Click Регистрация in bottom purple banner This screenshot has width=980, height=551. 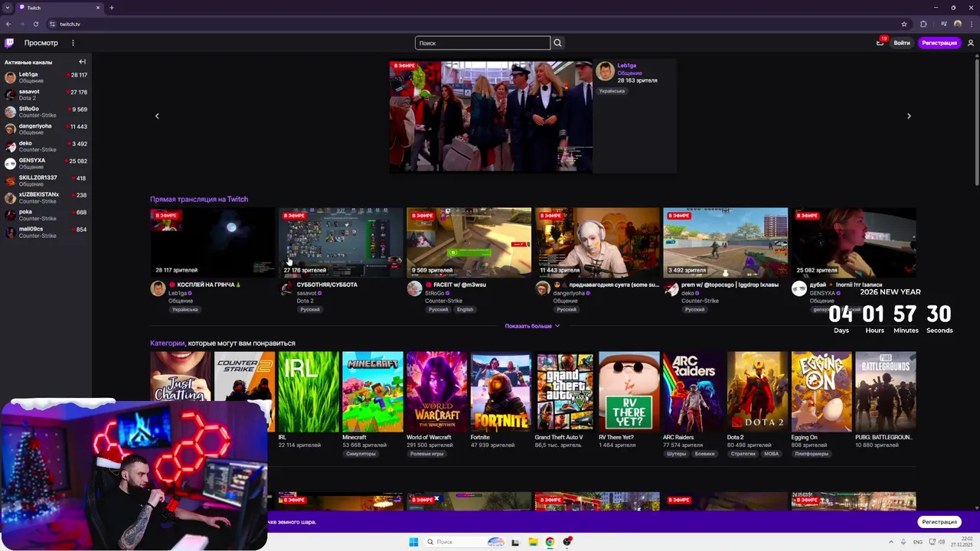pos(939,522)
